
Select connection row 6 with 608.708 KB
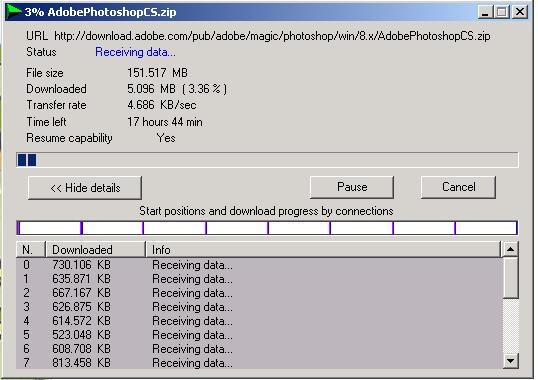pyautogui.click(x=259, y=349)
